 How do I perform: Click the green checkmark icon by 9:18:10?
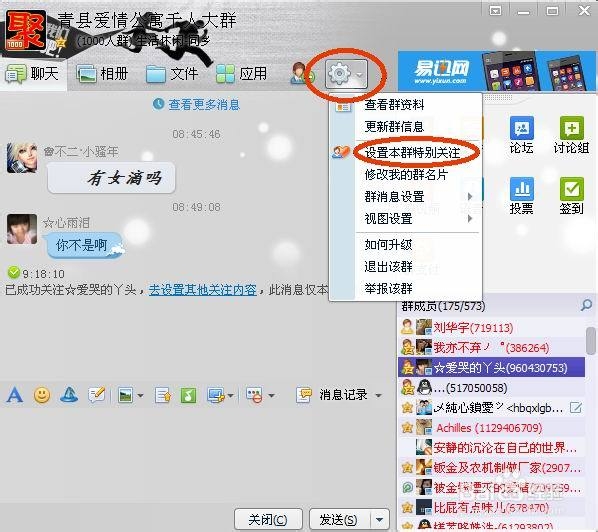[13, 272]
